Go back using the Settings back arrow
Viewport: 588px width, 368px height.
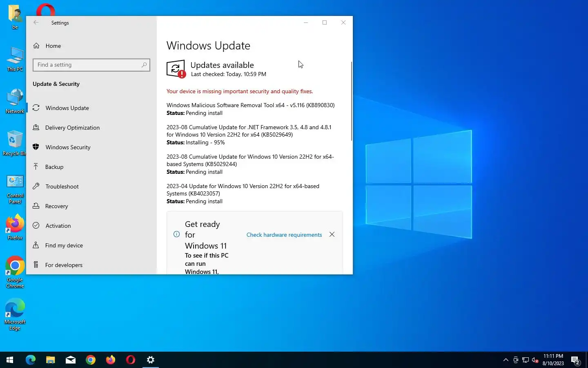coord(36,23)
